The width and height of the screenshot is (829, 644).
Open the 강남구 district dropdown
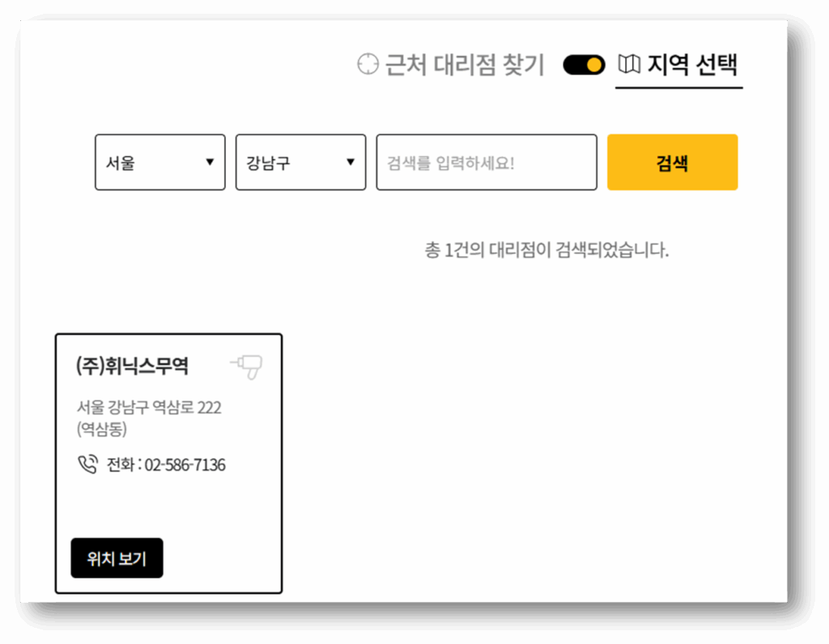301,162
